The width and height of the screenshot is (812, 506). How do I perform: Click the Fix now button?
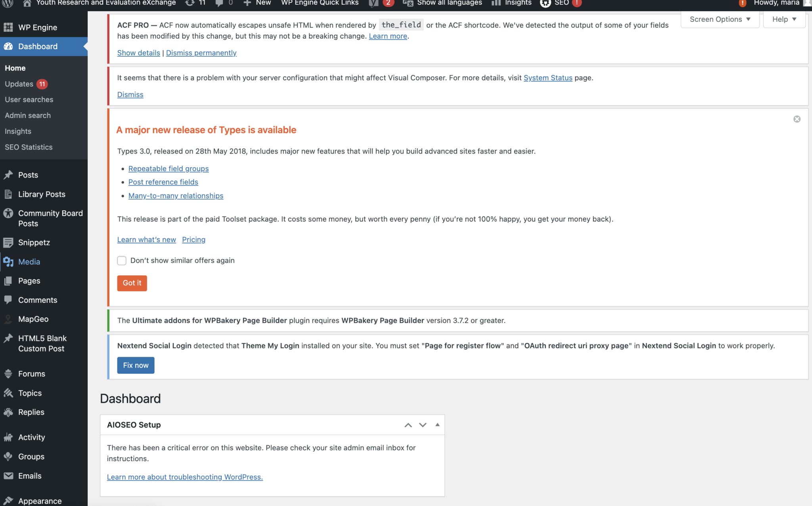click(x=136, y=365)
